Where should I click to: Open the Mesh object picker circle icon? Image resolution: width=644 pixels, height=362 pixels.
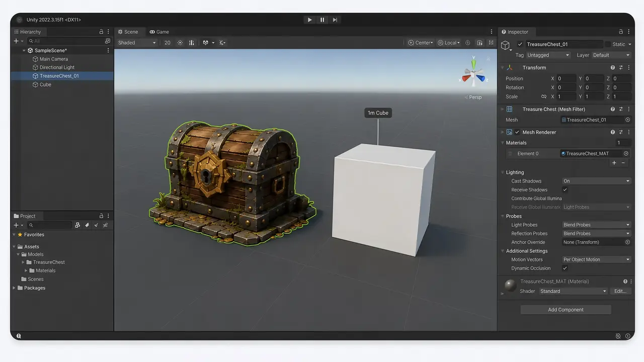(627, 120)
